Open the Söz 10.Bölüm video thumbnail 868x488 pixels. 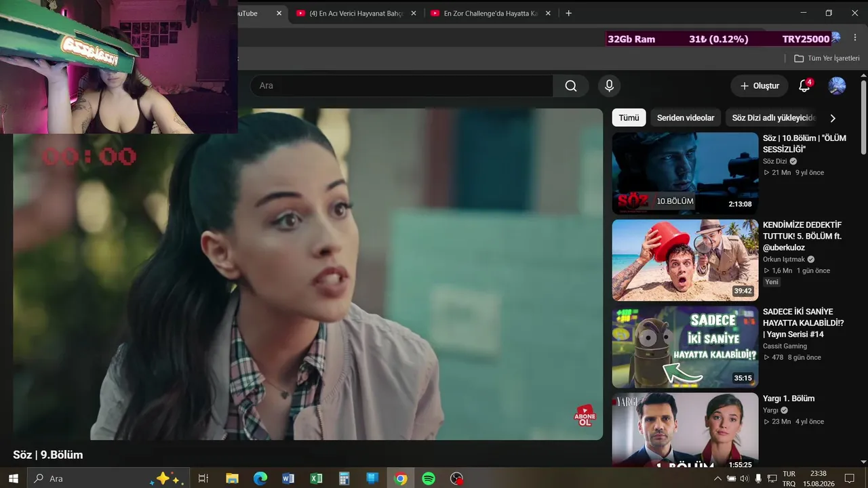point(685,173)
